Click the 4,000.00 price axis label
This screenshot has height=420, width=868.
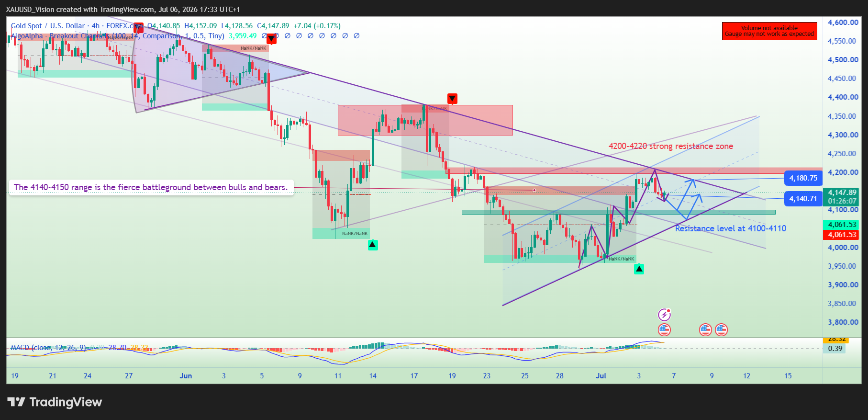(x=843, y=247)
